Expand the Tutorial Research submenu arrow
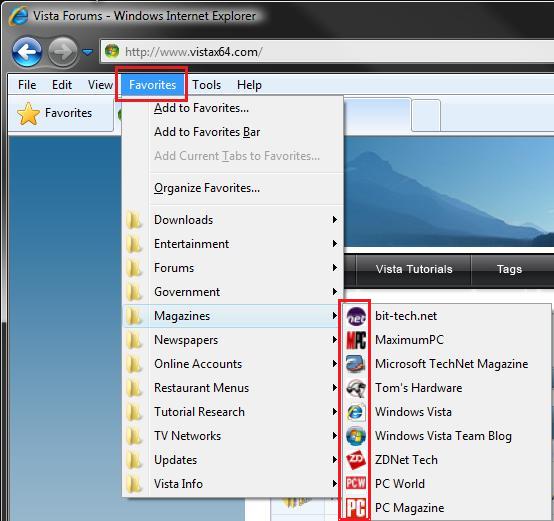The height and width of the screenshot is (521, 554). click(x=334, y=412)
